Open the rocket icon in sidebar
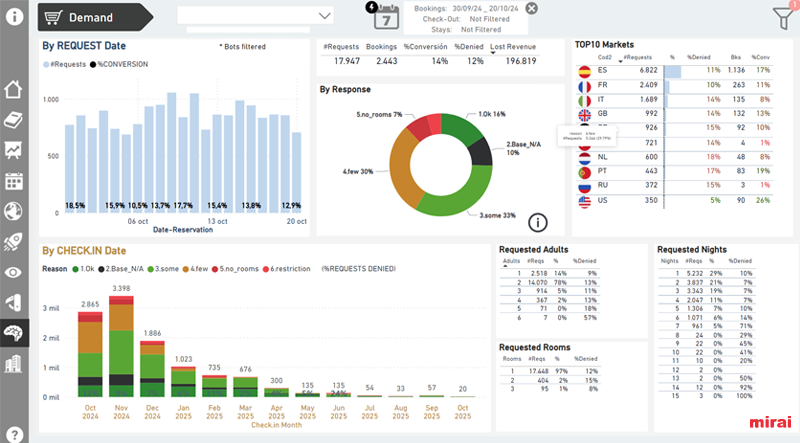Viewport: 800px width, 443px height. [13, 242]
